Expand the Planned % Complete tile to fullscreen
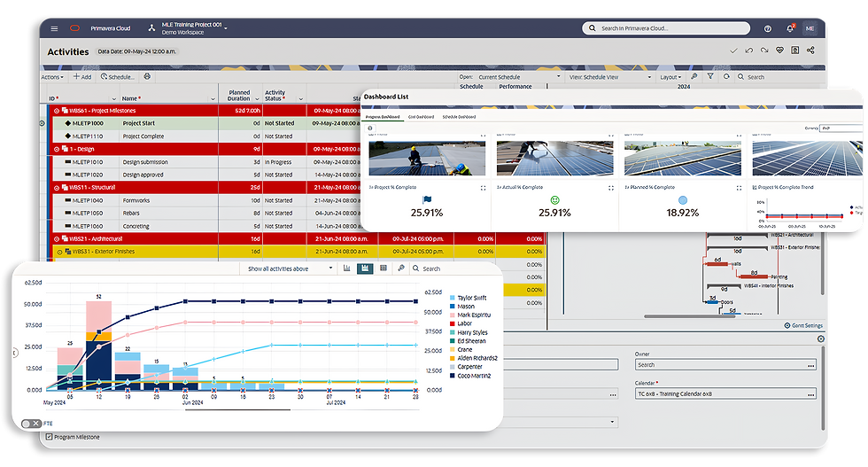Viewport: 868px width, 467px height. coord(739,189)
